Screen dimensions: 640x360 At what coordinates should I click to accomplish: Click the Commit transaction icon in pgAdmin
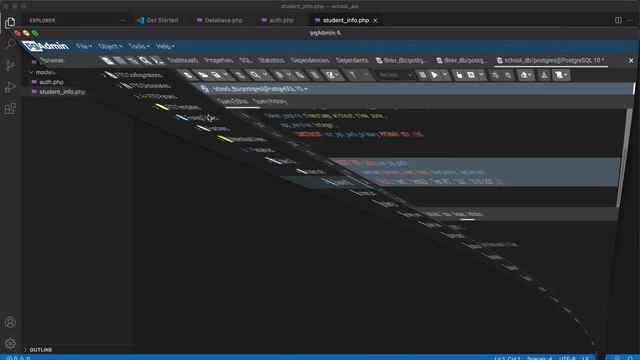(x=496, y=75)
